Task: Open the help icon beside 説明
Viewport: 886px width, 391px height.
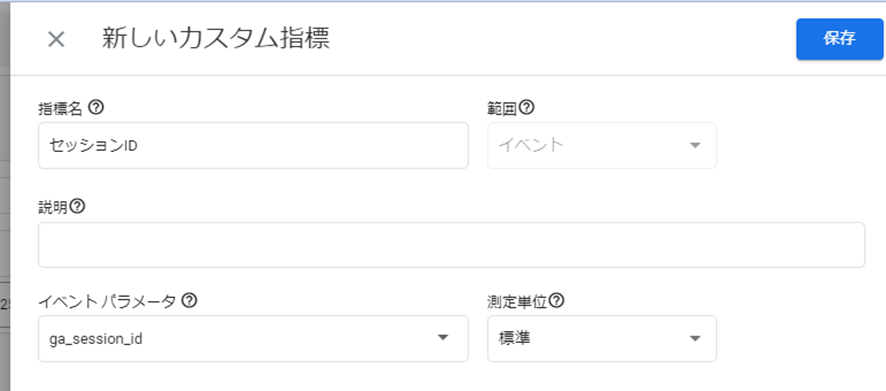Action: point(77,207)
